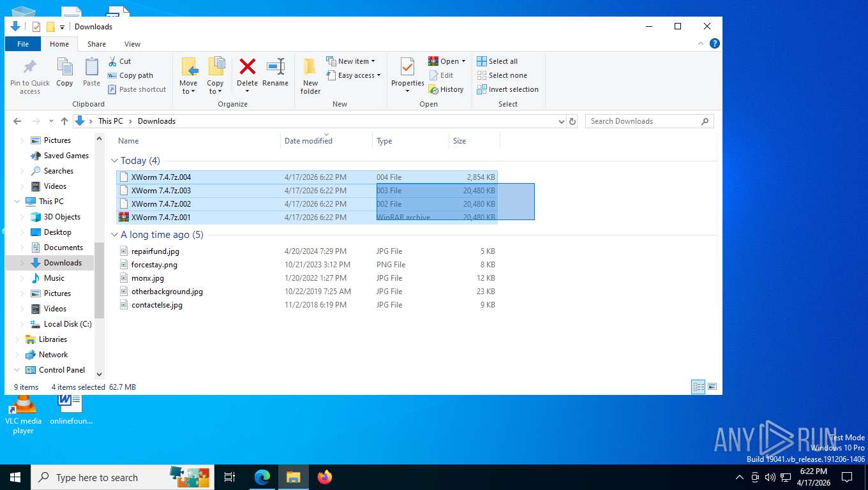Viewport: 868px width, 490px height.
Task: Click the New folder quick access toolbar icon
Action: tap(50, 26)
